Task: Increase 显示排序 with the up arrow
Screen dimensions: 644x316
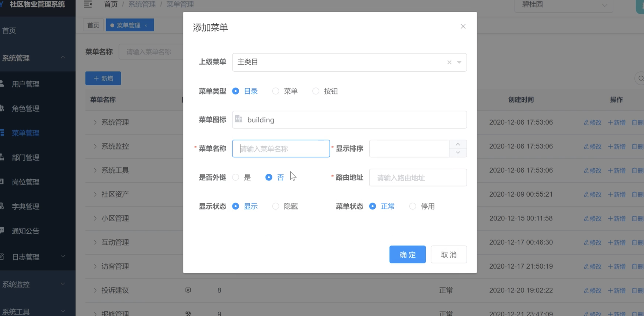Action: pos(458,144)
